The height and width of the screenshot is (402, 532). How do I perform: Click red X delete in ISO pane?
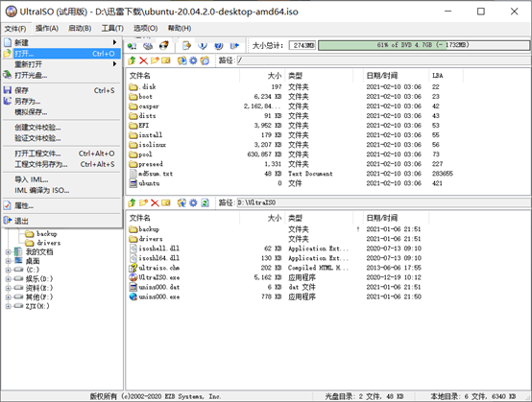(143, 60)
